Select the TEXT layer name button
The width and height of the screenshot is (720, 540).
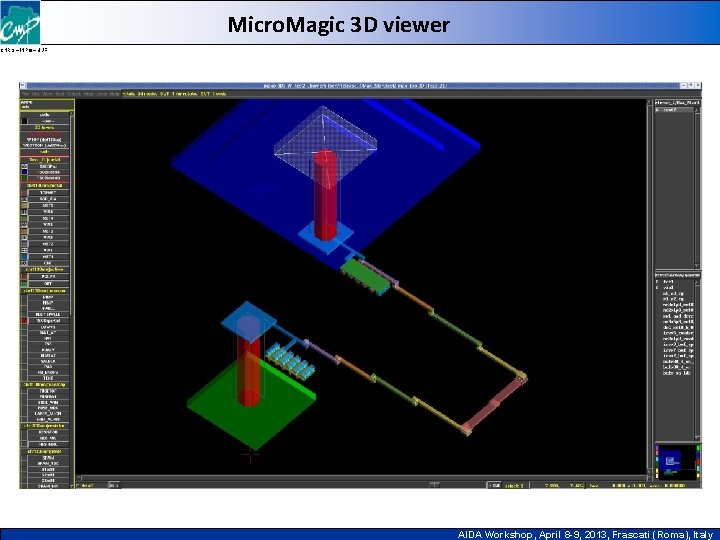coord(48,378)
